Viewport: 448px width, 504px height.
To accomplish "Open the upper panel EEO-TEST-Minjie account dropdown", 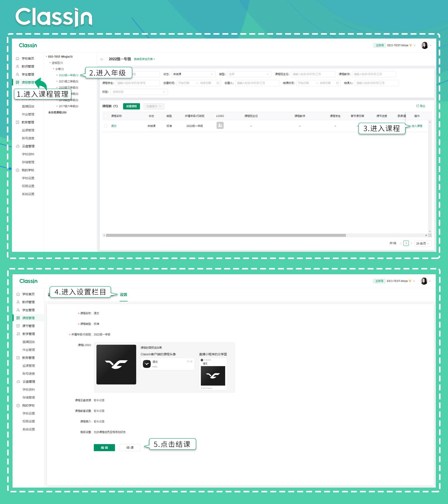I will 401,45.
